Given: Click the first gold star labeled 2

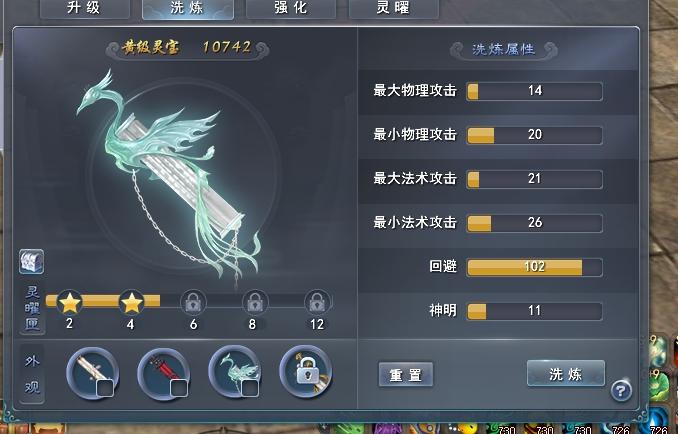Looking at the screenshot, I should click(x=70, y=302).
